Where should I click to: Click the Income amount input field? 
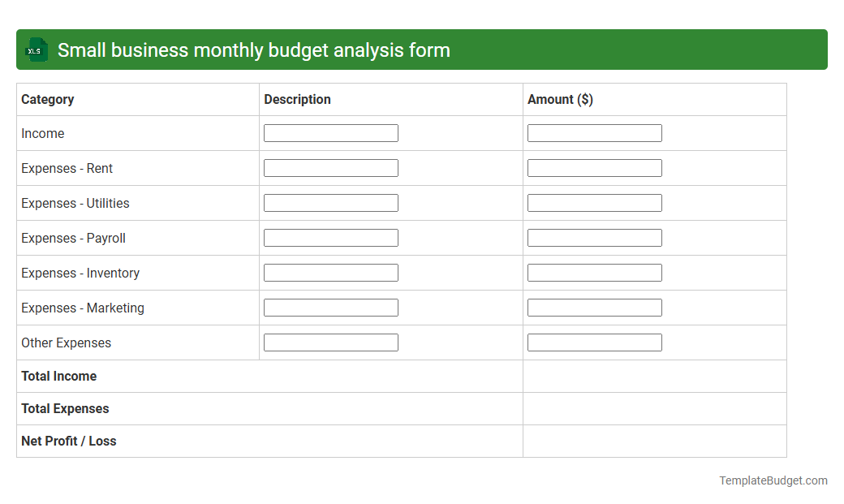(x=594, y=132)
